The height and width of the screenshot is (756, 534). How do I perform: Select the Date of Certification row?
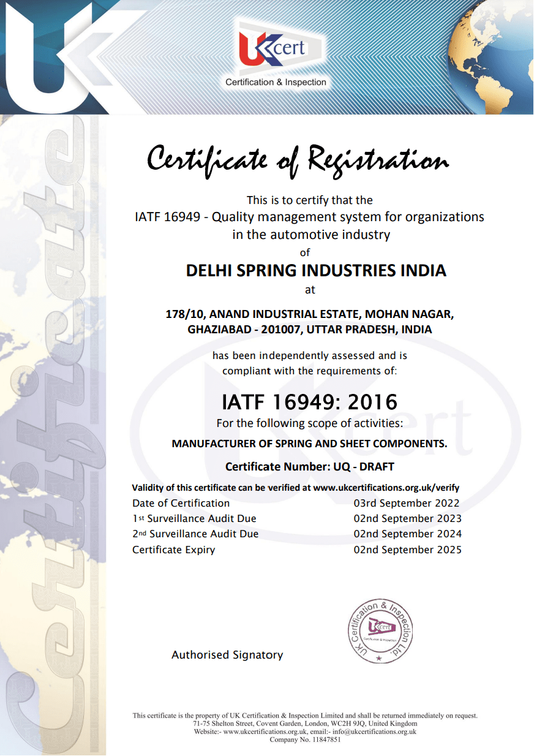pyautogui.click(x=180, y=503)
